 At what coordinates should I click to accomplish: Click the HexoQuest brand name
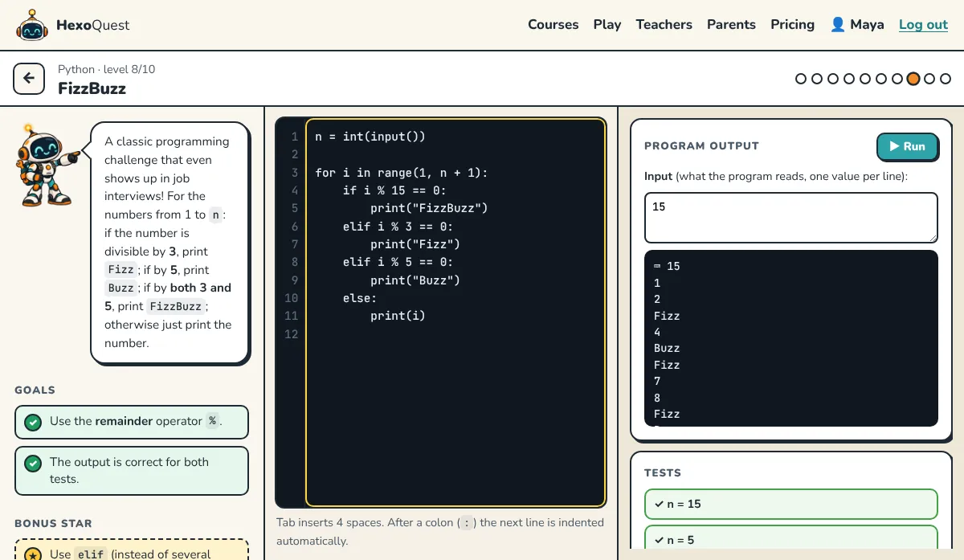92,25
